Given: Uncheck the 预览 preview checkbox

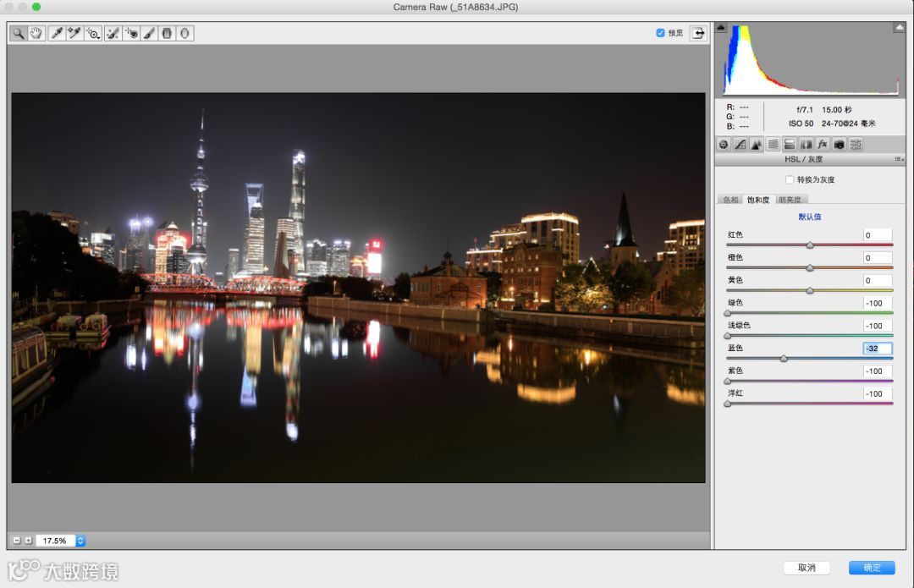Looking at the screenshot, I should tap(660, 33).
